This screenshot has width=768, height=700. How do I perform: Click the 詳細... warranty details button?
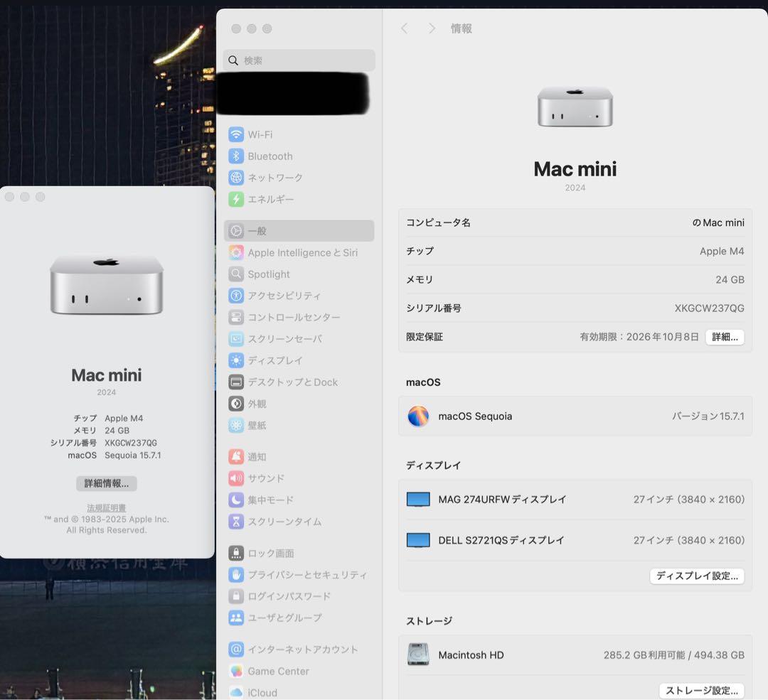724,337
